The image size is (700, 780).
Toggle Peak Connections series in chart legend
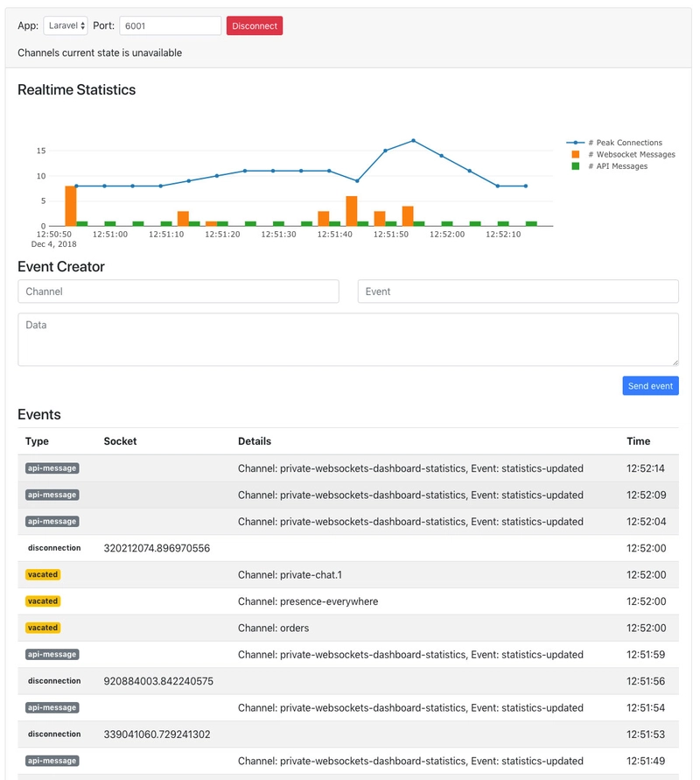click(625, 143)
